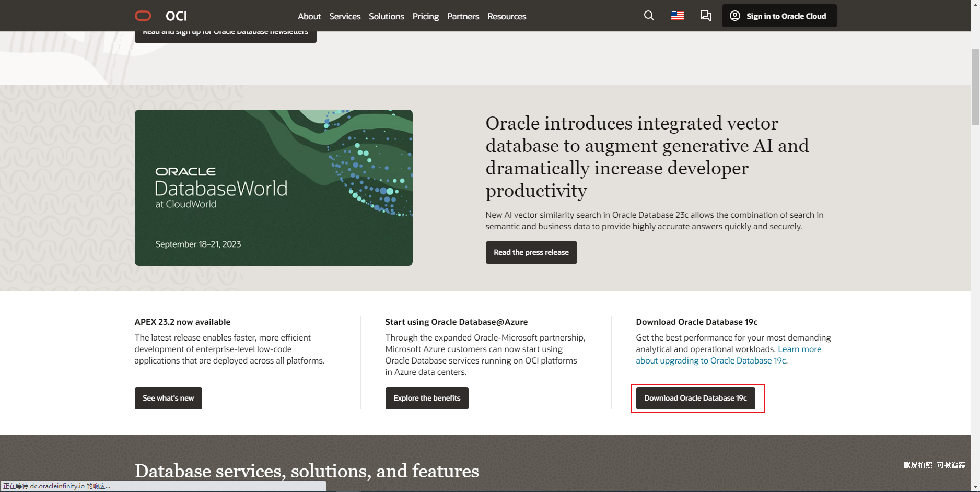The width and height of the screenshot is (980, 492).
Task: Open the search magnifier icon
Action: coord(649,16)
